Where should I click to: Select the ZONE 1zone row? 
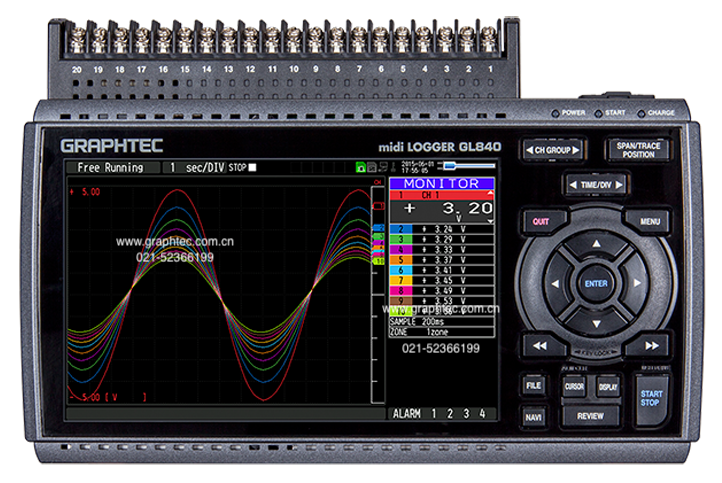pos(442,332)
